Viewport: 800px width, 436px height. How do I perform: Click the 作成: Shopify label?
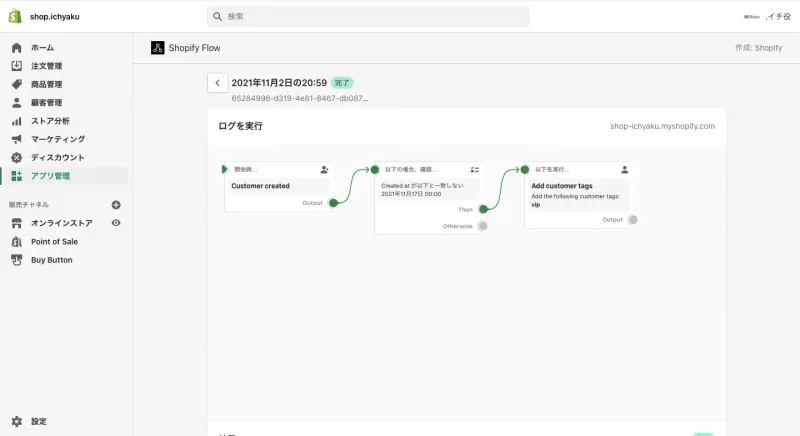(758, 48)
